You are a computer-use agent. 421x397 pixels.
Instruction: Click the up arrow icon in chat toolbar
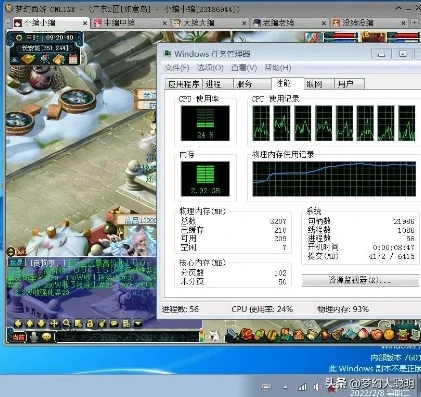pos(30,323)
